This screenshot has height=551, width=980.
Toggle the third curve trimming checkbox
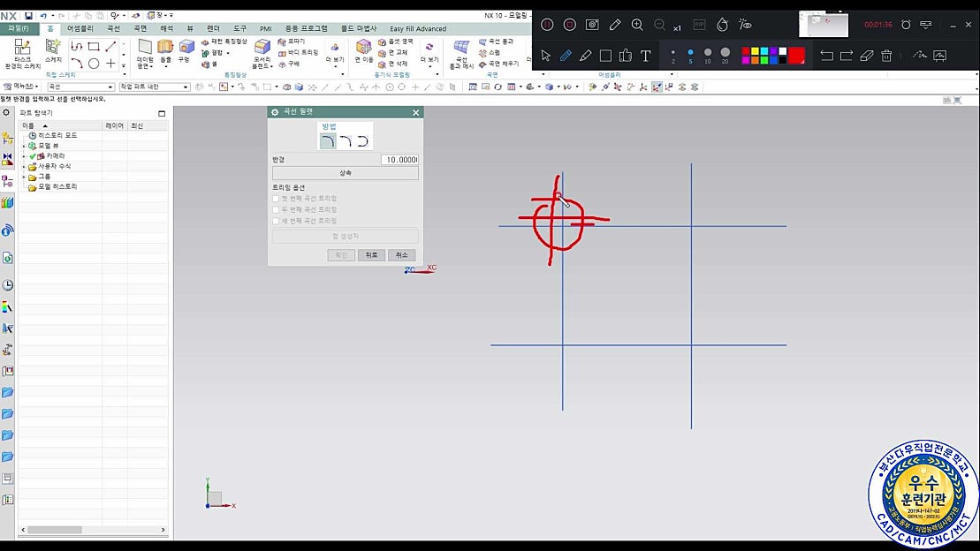click(x=277, y=220)
